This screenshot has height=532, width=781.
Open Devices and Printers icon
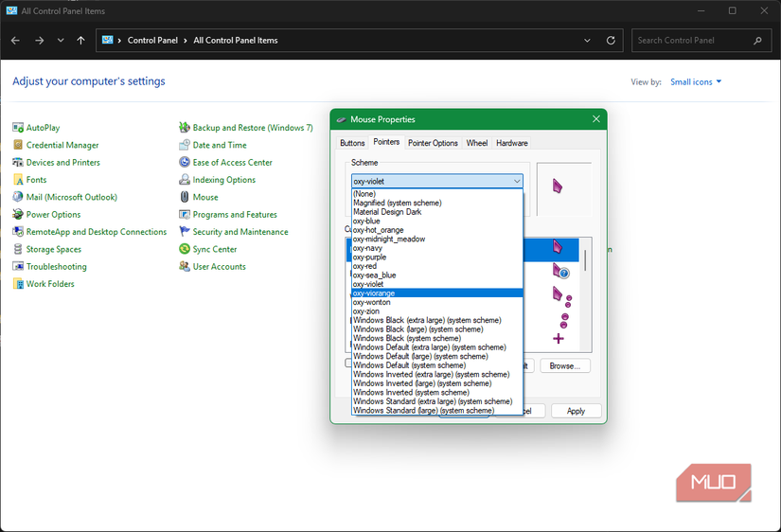pyautogui.click(x=18, y=163)
